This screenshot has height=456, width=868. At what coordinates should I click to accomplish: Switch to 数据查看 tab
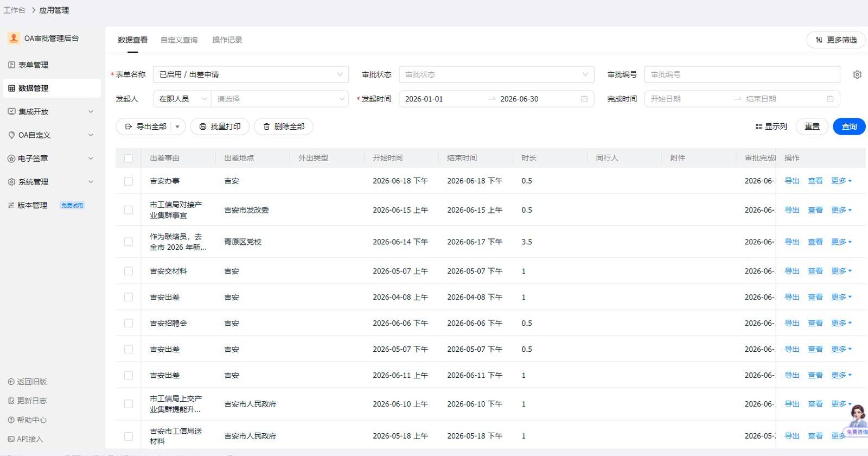[x=132, y=40]
